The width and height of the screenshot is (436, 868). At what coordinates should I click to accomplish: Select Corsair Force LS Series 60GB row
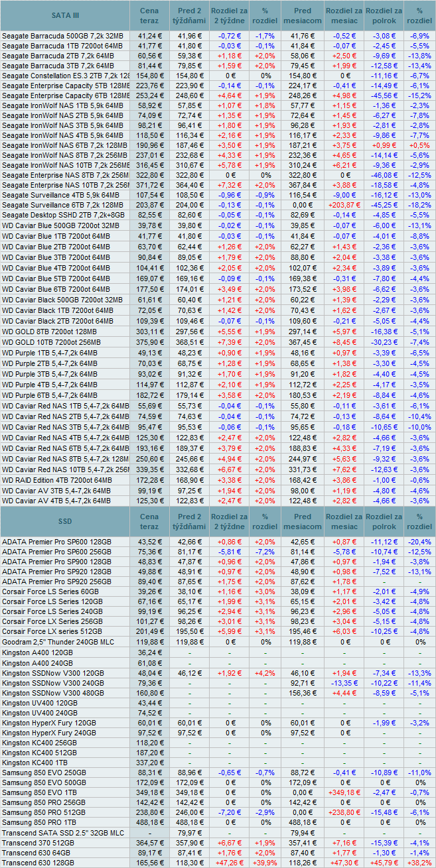coord(218,591)
